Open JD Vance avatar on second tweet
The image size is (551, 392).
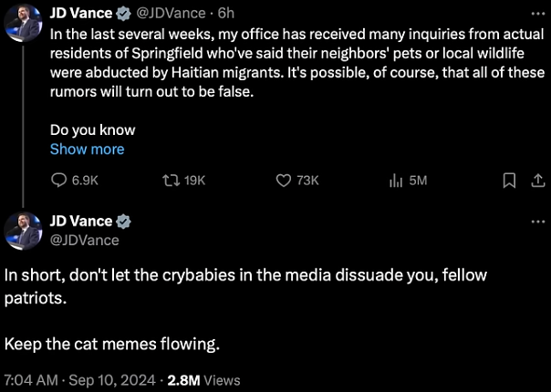coord(23,231)
